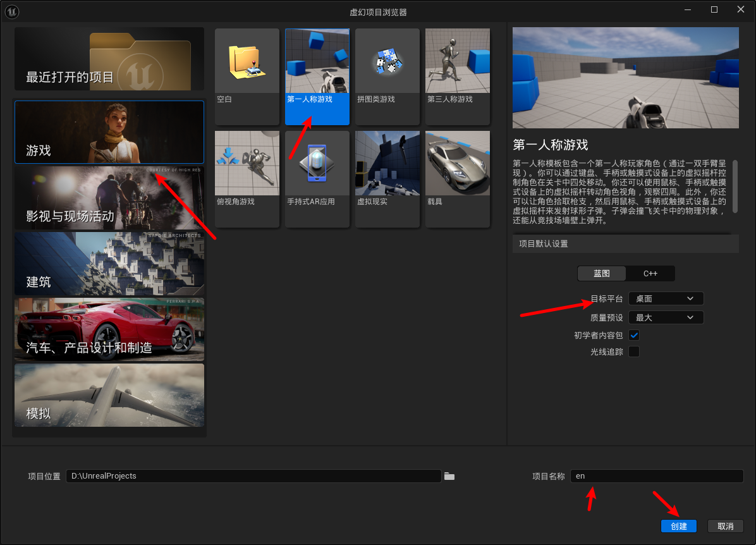Uncheck the 初学者内容包 checkbox
756x545 pixels.
click(x=634, y=335)
